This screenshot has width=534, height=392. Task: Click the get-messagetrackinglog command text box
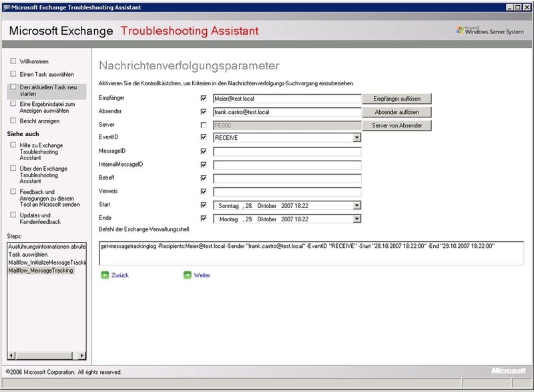click(x=311, y=253)
